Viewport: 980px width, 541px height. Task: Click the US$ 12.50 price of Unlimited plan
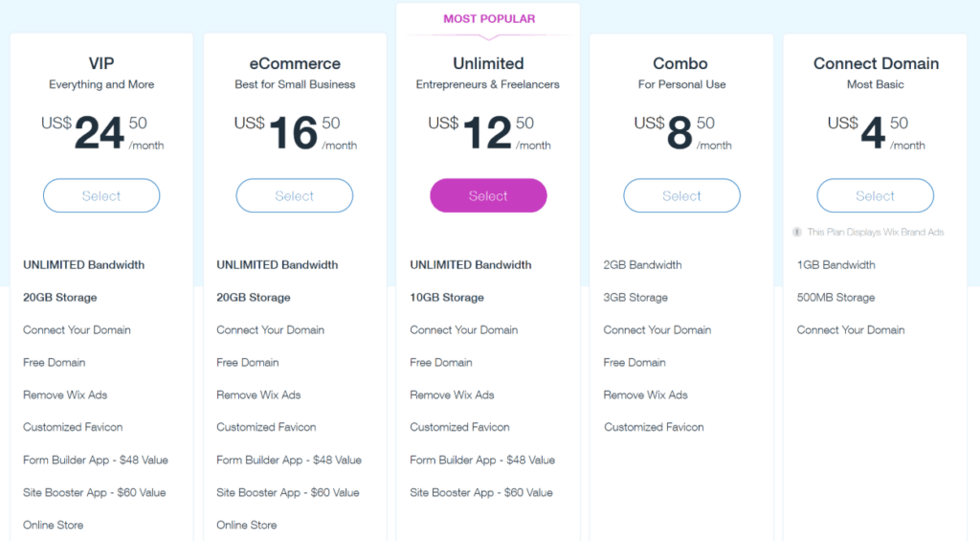point(489,132)
